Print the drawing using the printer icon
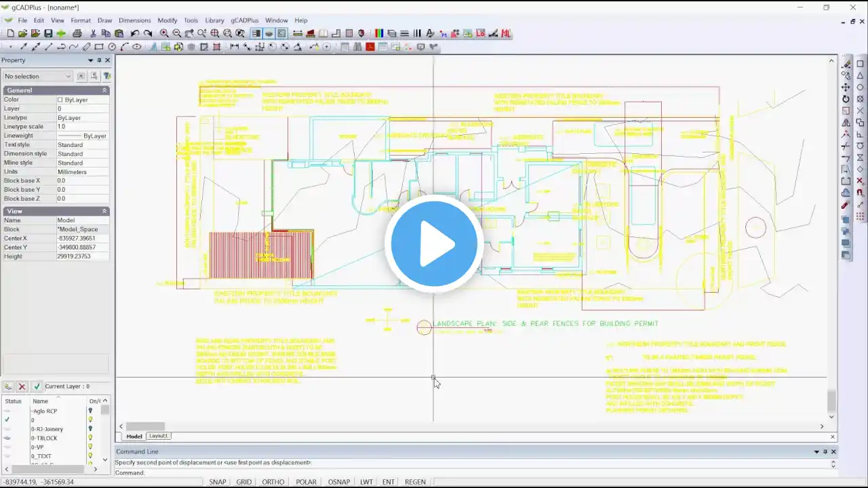The width and height of the screenshot is (868, 488). (77, 33)
